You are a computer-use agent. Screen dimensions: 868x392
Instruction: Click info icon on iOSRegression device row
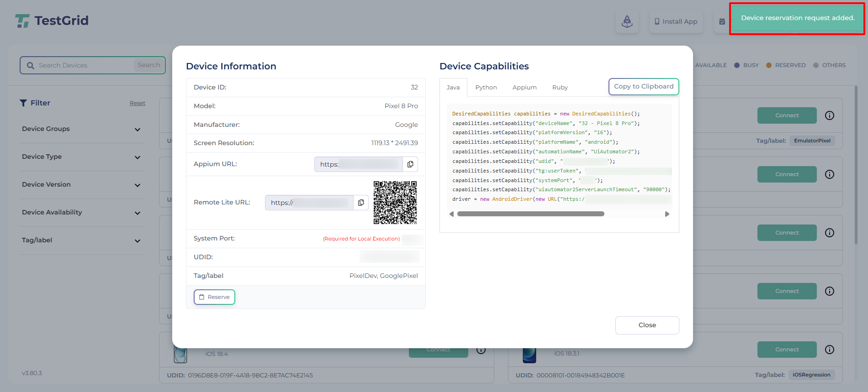[x=829, y=350]
